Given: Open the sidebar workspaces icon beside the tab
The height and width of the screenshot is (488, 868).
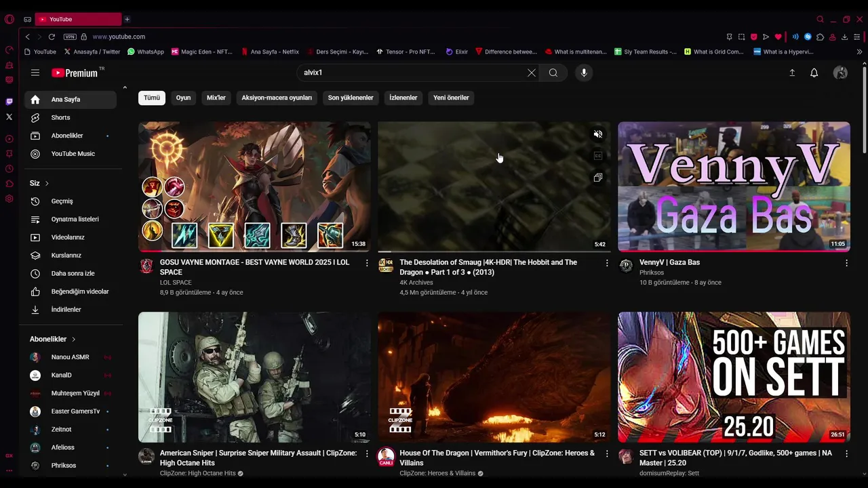Looking at the screenshot, I should (x=27, y=20).
